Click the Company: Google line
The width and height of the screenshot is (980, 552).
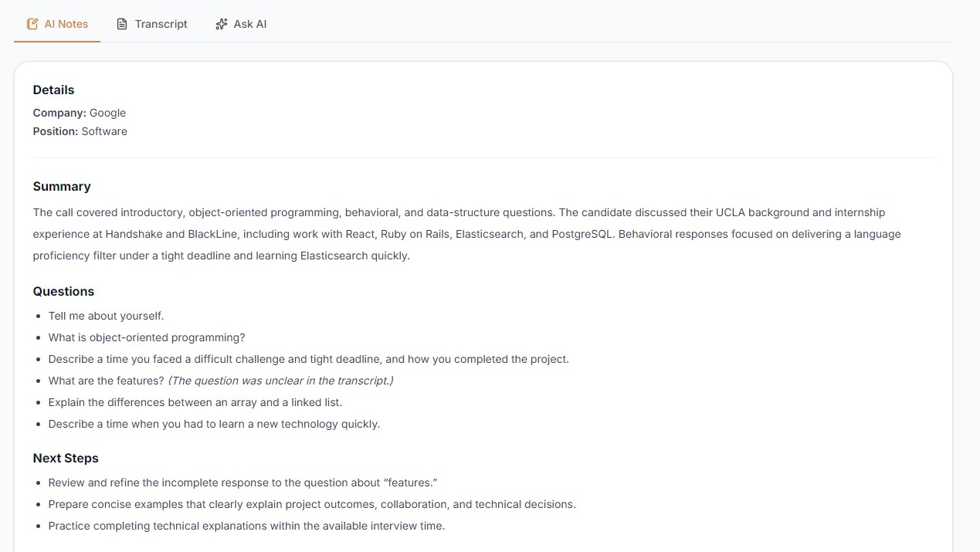pos(80,113)
